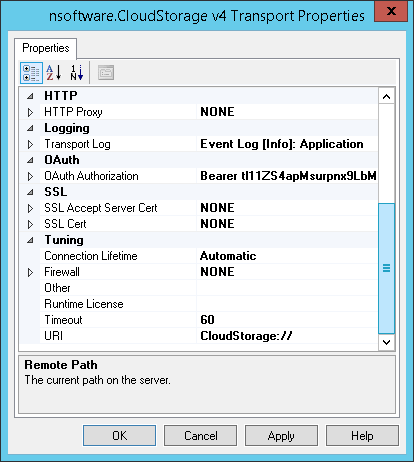Screen dimensions: 414x462
Task: Select the Firewall property label
Action: [62, 272]
